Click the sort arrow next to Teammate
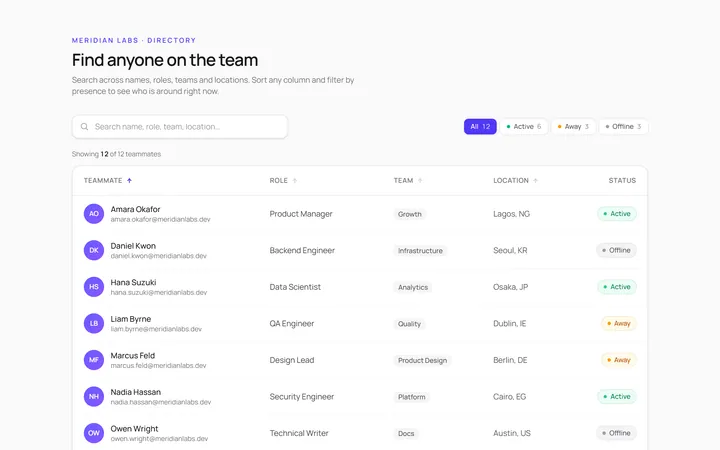The height and width of the screenshot is (450, 720). 129,180
